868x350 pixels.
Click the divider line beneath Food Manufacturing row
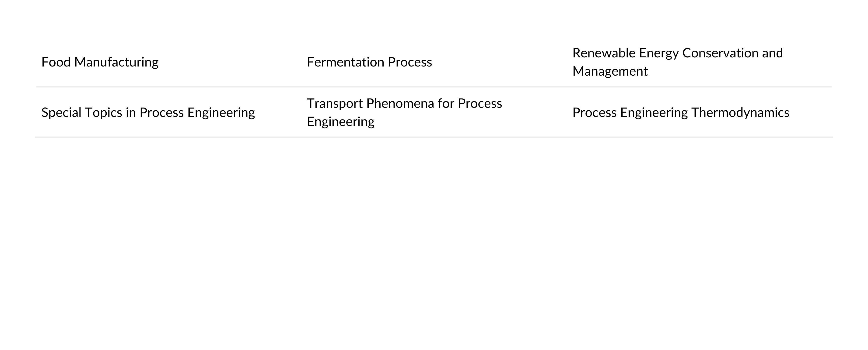434,87
